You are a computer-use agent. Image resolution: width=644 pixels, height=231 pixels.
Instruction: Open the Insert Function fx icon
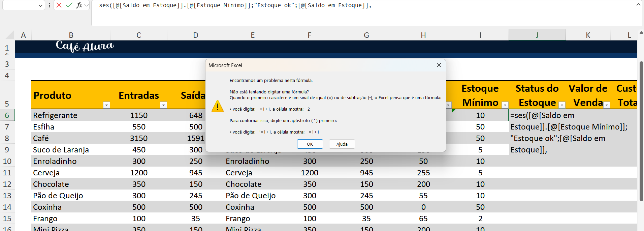(79, 5)
